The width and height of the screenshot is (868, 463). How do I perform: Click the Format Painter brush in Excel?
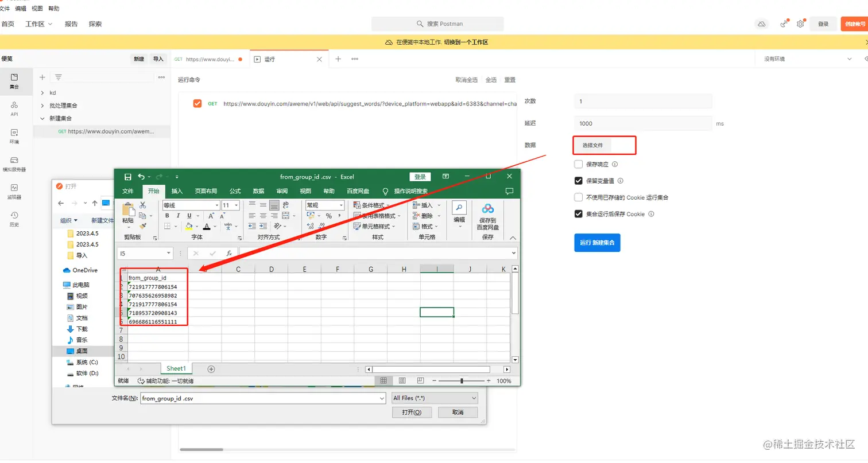tap(143, 226)
